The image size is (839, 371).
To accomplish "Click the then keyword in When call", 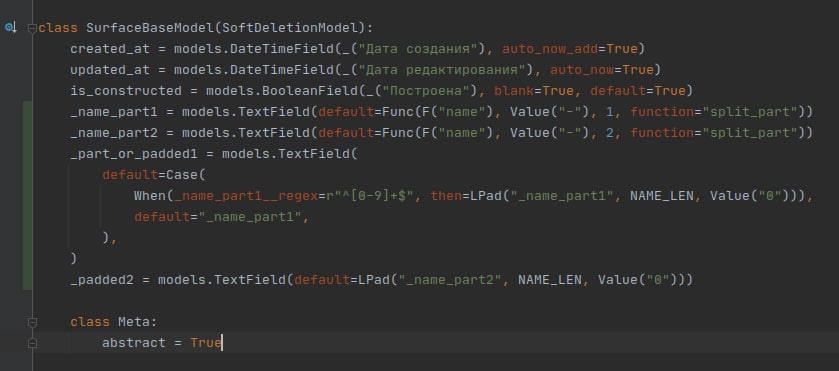I will (x=446, y=195).
